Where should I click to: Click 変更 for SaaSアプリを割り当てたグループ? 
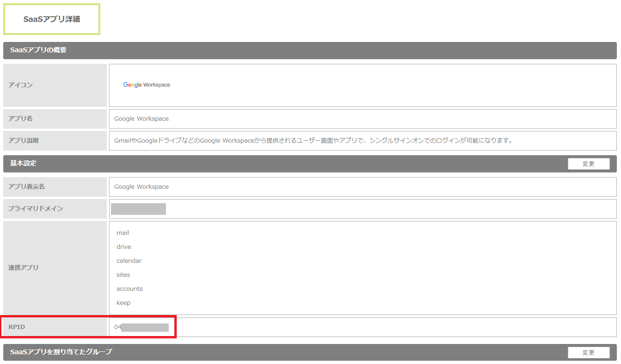tap(588, 353)
